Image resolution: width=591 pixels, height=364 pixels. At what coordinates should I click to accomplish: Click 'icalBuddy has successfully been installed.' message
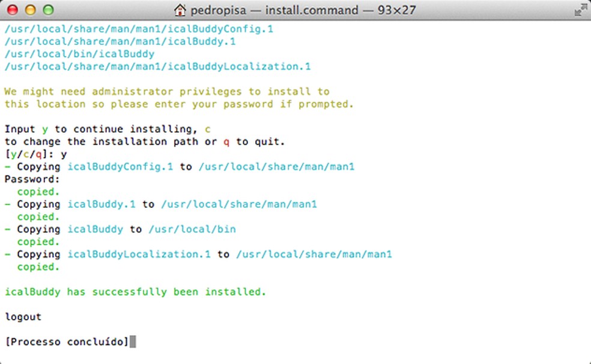[135, 292]
